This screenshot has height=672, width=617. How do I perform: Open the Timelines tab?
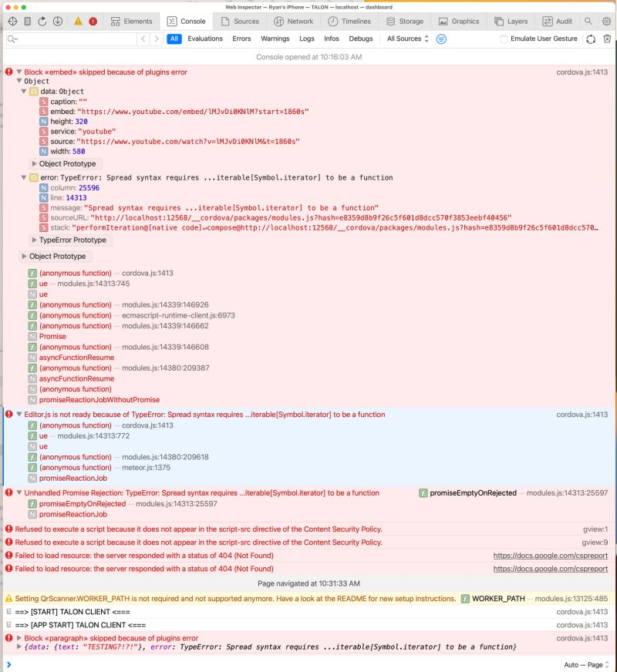[349, 22]
